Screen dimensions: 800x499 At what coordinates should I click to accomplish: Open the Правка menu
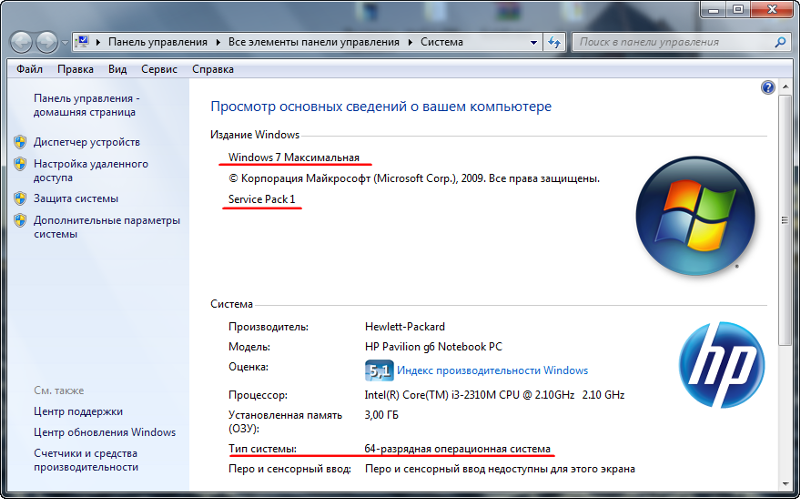[76, 69]
